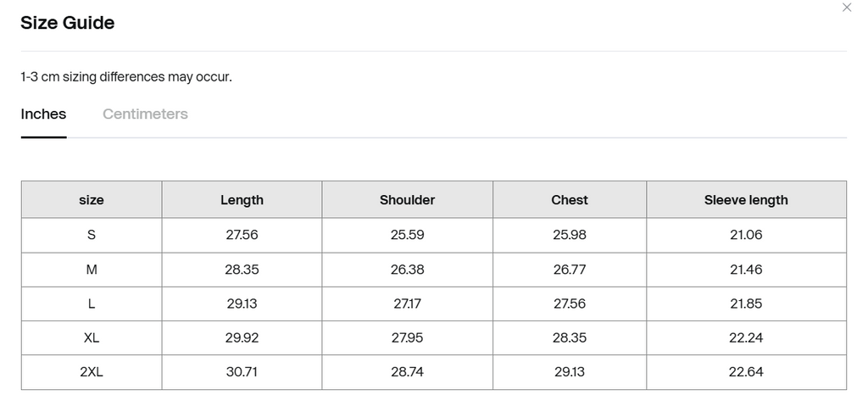Click the 26.38 shoulder value for M
The height and width of the screenshot is (401, 868).
(407, 270)
